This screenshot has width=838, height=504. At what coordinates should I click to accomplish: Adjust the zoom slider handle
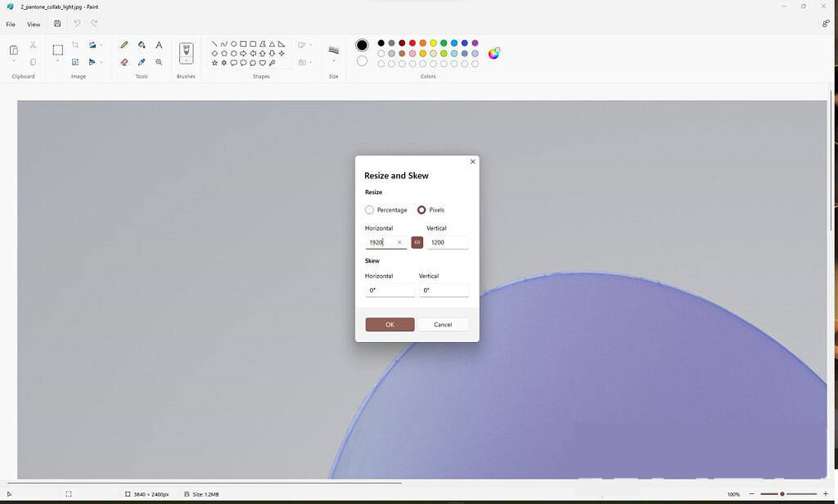coord(782,494)
